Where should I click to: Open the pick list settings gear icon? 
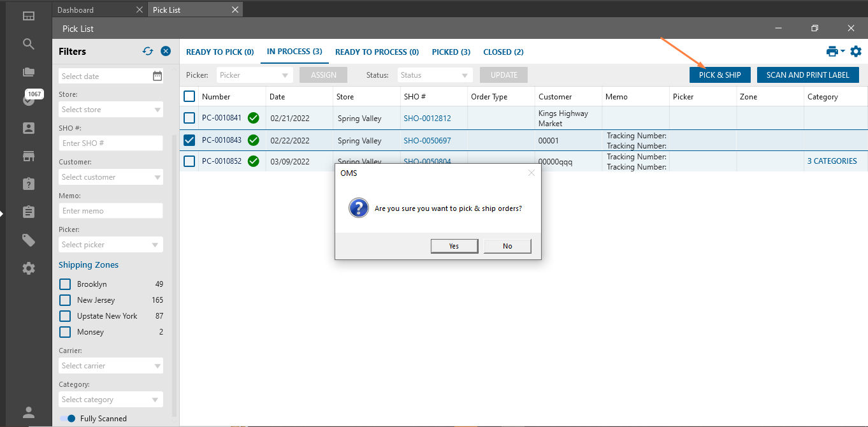tap(856, 52)
